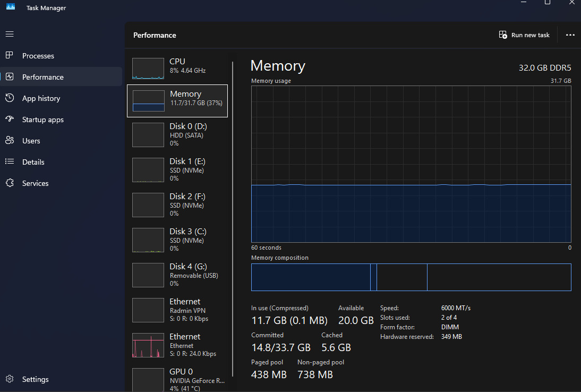Image resolution: width=581 pixels, height=392 pixels.
Task: Click the 738 MB Non-paged pool value
Action: click(315, 374)
